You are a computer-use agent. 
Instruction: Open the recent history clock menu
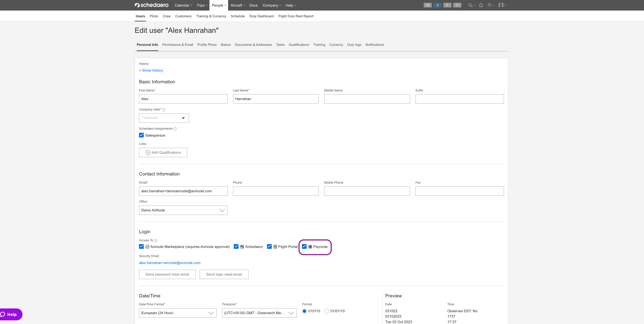490,5
